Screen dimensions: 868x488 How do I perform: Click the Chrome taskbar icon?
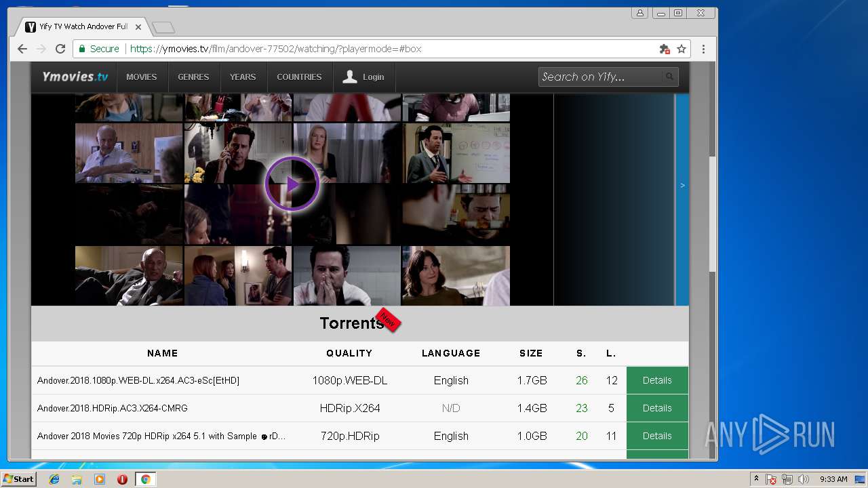(x=145, y=479)
